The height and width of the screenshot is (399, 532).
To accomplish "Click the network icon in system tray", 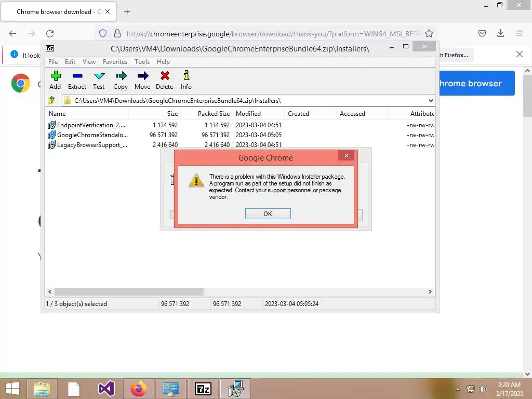I will [470, 389].
